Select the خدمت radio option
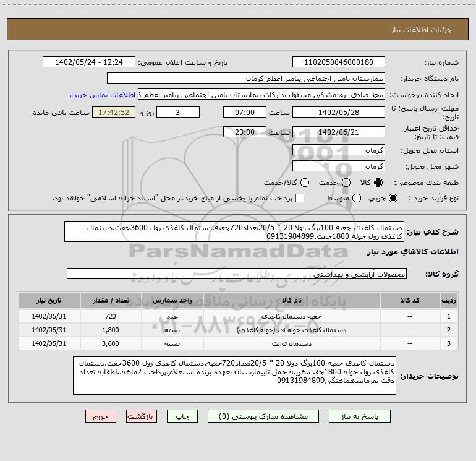The width and height of the screenshot is (476, 461). coord(346,183)
